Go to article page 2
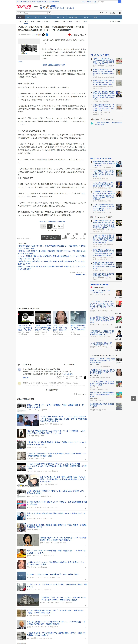Viewport: 138px width, 644px height. [x=55, y=226]
